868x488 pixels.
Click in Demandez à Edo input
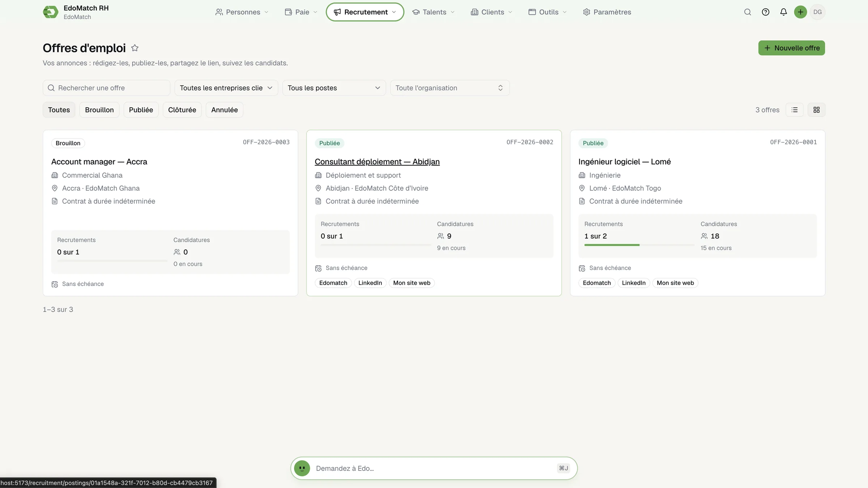(x=434, y=468)
